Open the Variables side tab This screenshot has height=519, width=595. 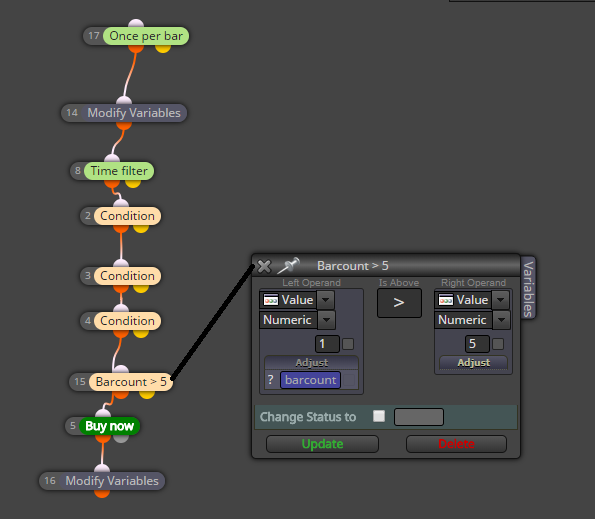[x=528, y=288]
